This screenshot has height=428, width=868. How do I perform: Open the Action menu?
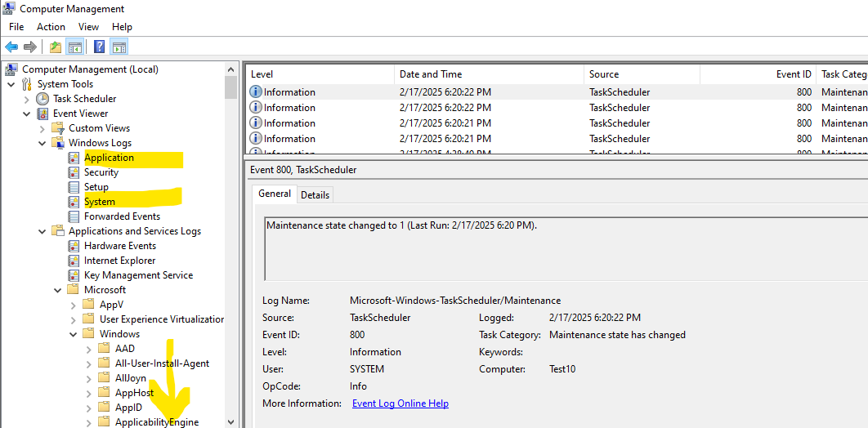(x=51, y=26)
